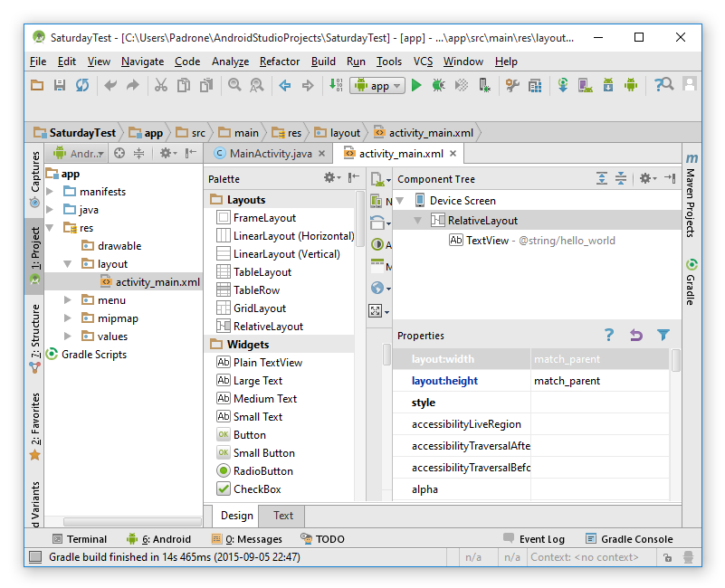Switch to the Text editor tab
The width and height of the screenshot is (725, 588).
click(283, 516)
